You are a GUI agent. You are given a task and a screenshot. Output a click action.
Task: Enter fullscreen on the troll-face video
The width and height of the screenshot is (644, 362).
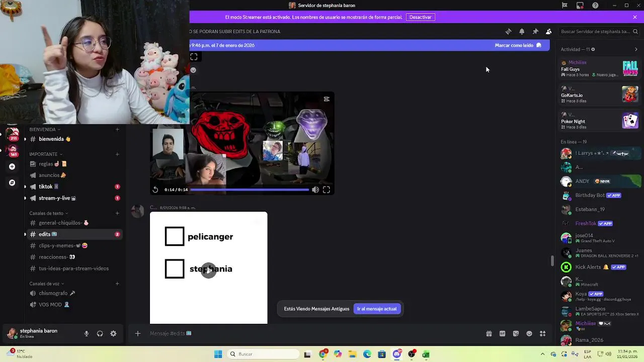coord(327,190)
